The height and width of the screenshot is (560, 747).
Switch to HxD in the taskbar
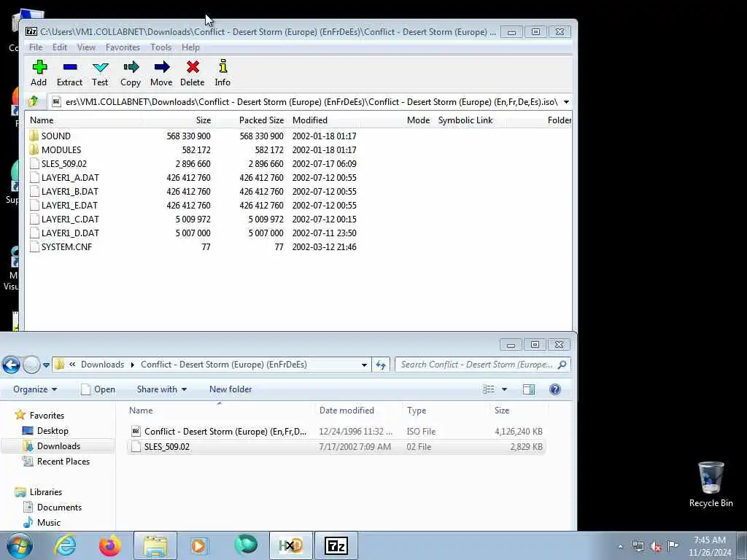[291, 545]
